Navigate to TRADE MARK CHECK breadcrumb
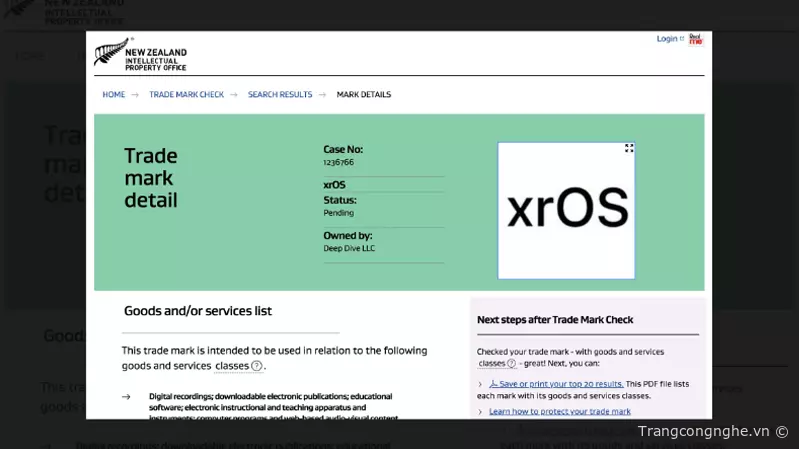The image size is (799, 449). pyautogui.click(x=186, y=95)
